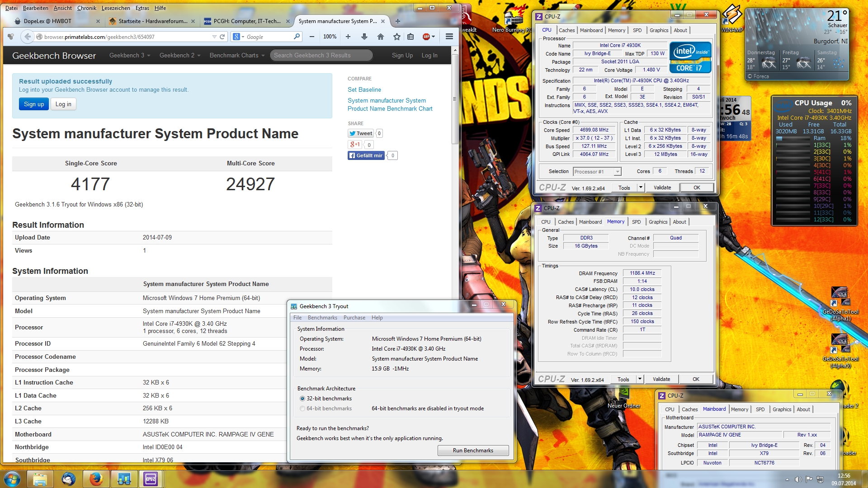Image resolution: width=868 pixels, height=488 pixels.
Task: Open Windows Start menu orb
Action: [12, 479]
